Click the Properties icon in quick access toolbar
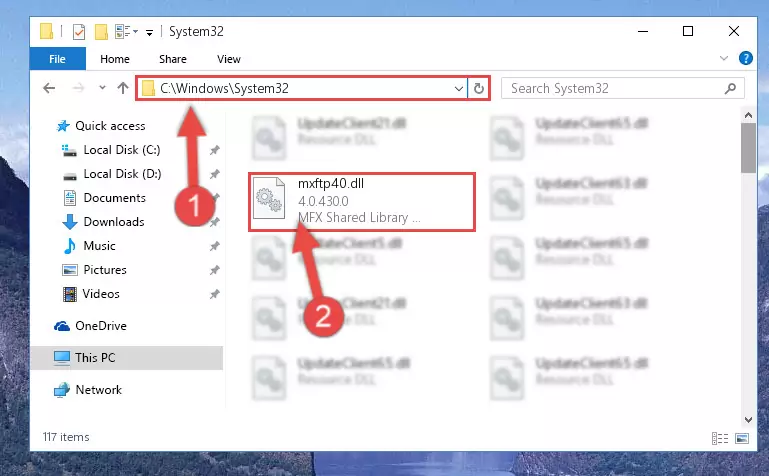The height and width of the screenshot is (476, 769). pos(78,32)
